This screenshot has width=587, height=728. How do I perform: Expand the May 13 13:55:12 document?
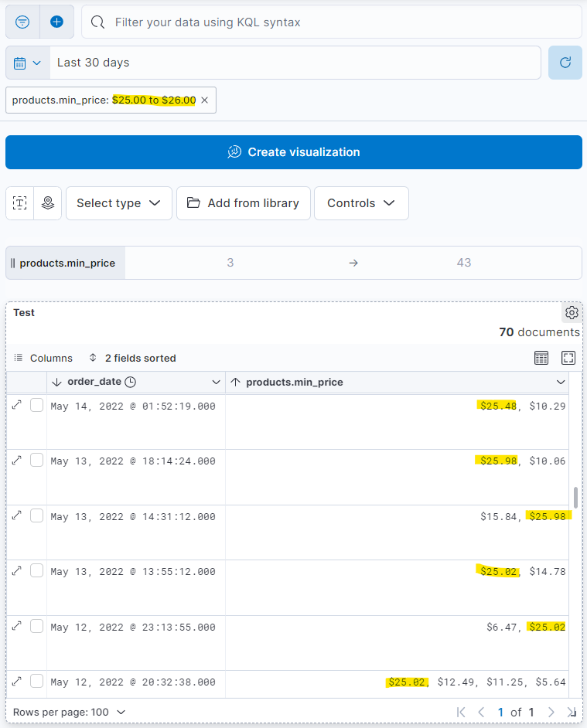coord(17,570)
